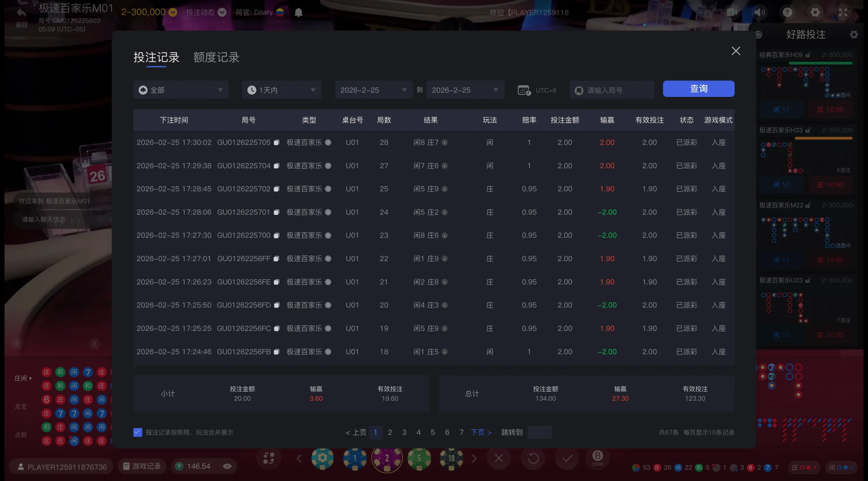This screenshot has width=868, height=481.
Task: Toggle merge records by round checkbox
Action: [138, 432]
